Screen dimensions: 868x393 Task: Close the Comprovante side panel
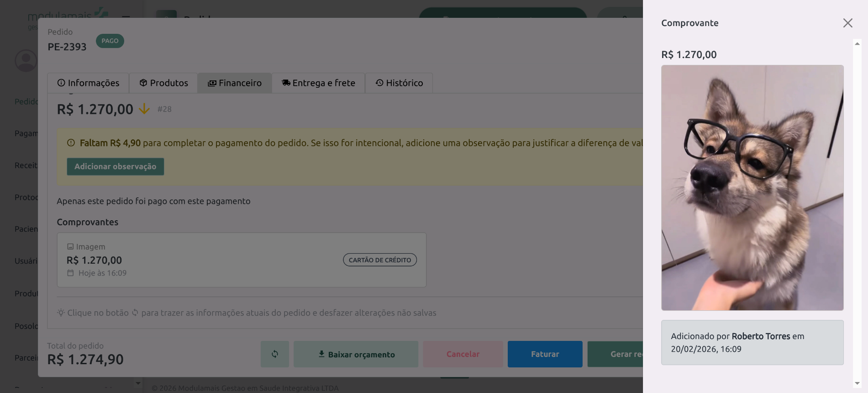click(x=847, y=23)
